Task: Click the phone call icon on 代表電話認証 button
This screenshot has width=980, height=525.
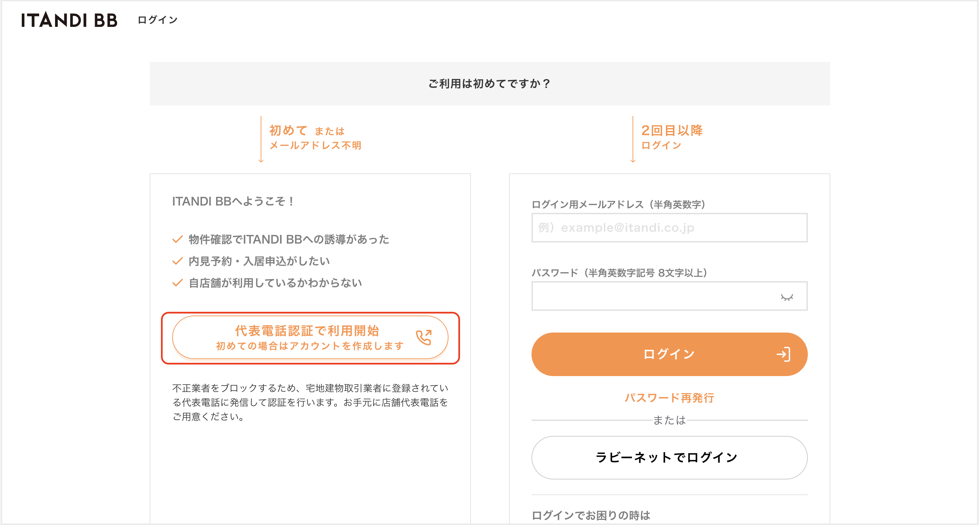Action: tap(424, 337)
